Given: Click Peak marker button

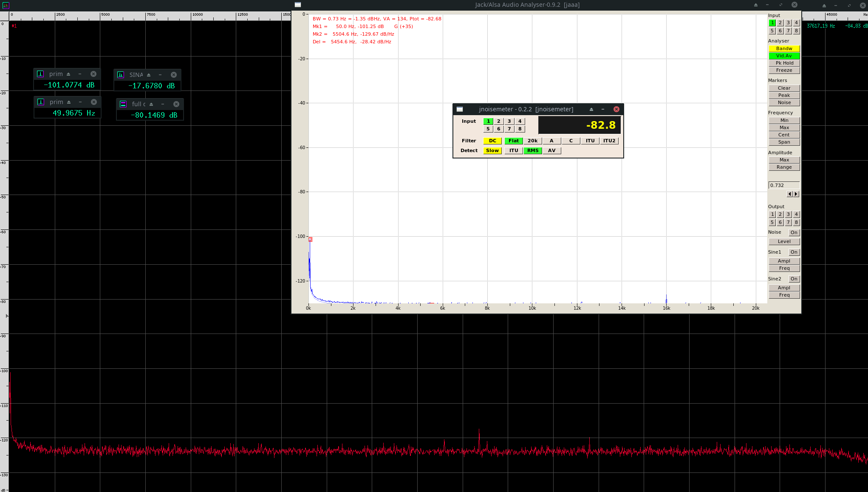Looking at the screenshot, I should click(x=784, y=95).
